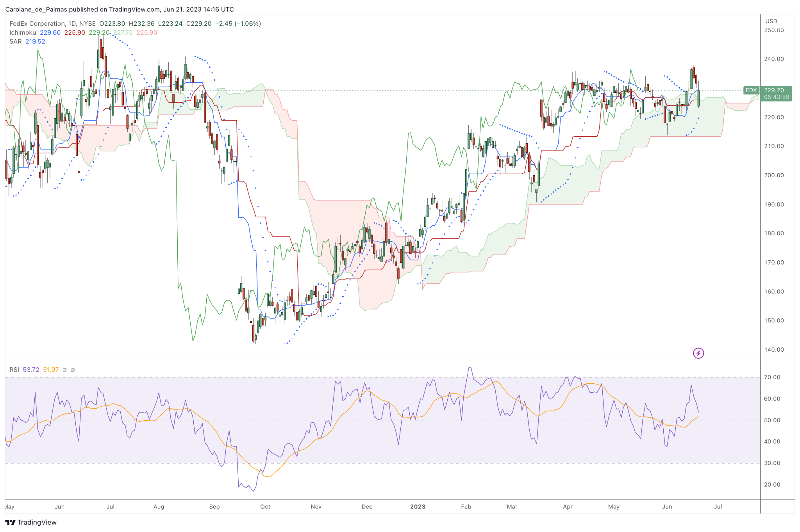The image size is (800, 532).
Task: Click the high value H232.36
Action: 141,23
